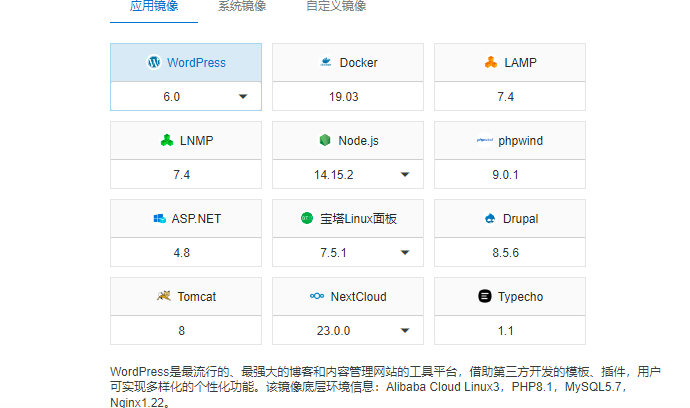Click the LAMP version 7.4 value
The height and width of the screenshot is (408, 690).
506,96
